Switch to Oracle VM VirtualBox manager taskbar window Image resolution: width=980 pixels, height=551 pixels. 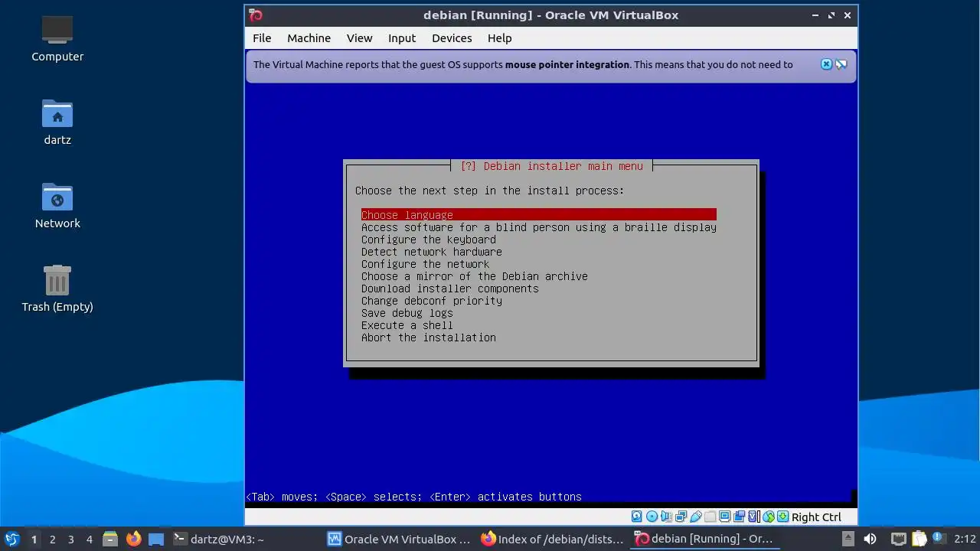[399, 540]
